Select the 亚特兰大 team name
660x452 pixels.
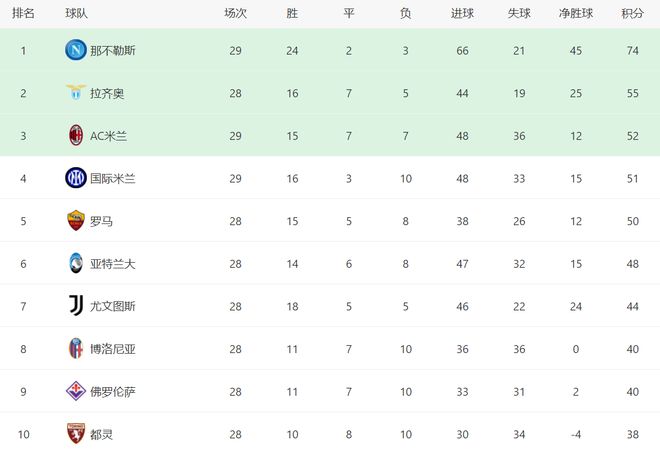point(112,264)
